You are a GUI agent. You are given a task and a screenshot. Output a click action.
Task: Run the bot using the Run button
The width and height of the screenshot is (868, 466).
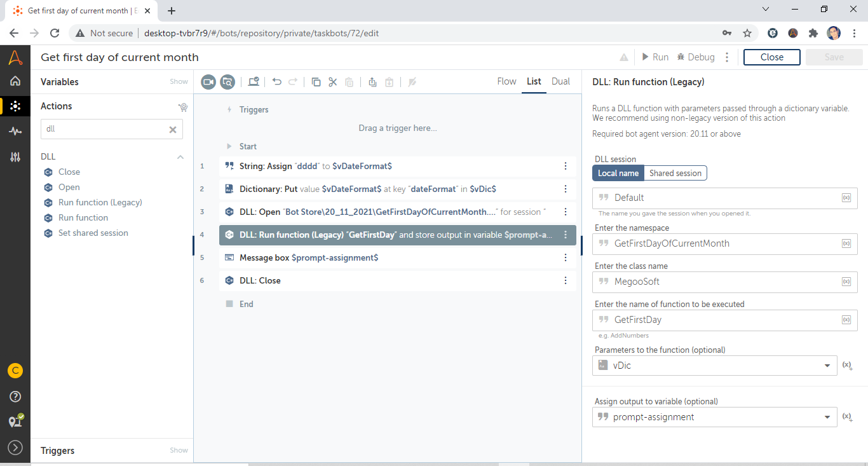pos(654,57)
